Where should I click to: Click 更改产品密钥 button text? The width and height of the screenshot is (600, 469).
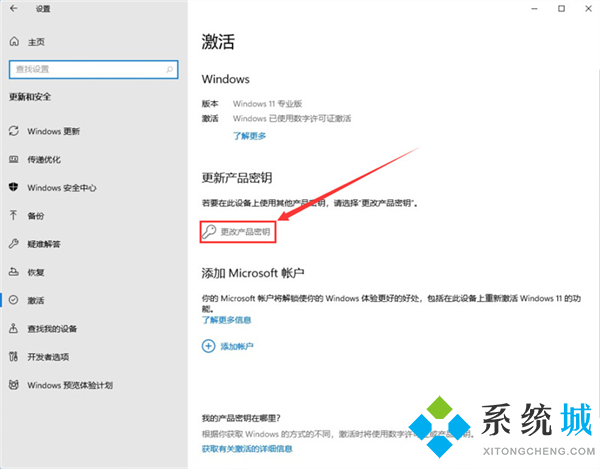click(x=245, y=232)
